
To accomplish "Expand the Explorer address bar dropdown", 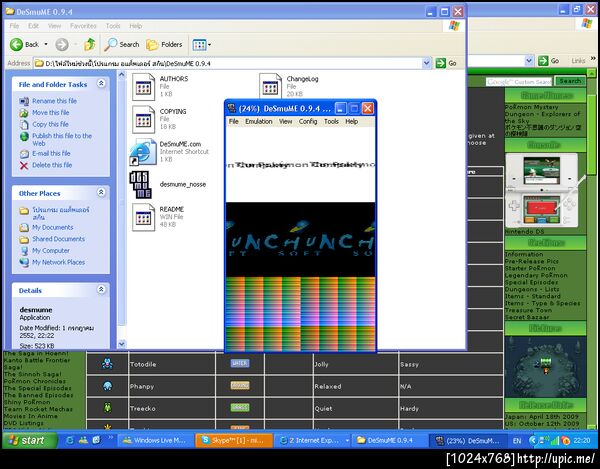I will (426, 63).
